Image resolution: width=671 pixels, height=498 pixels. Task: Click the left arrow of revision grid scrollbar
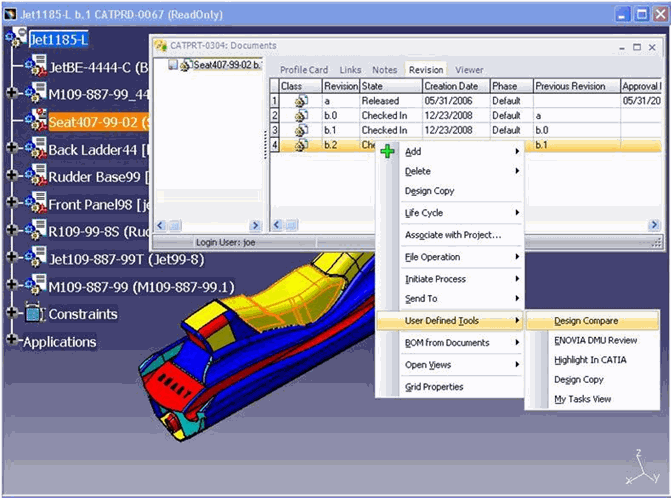(277, 225)
